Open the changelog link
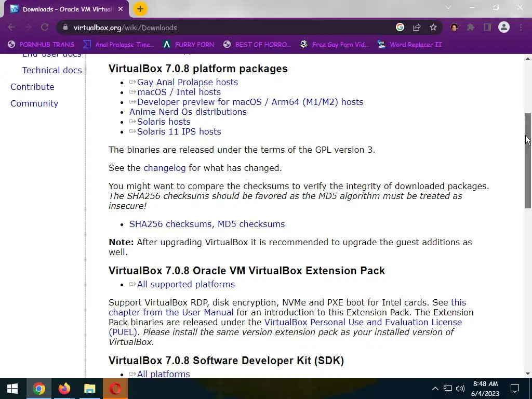Viewport: 532px width, 399px height. pos(165,168)
